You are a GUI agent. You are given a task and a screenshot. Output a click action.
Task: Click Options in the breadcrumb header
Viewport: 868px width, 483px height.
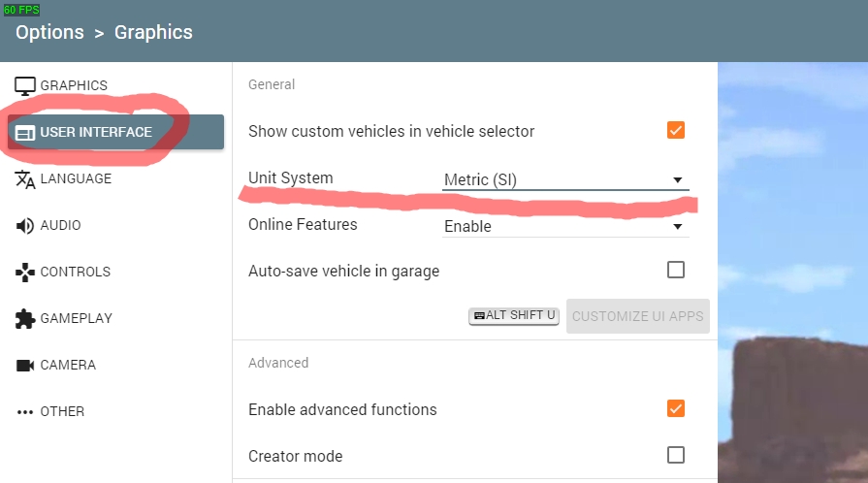(49, 32)
